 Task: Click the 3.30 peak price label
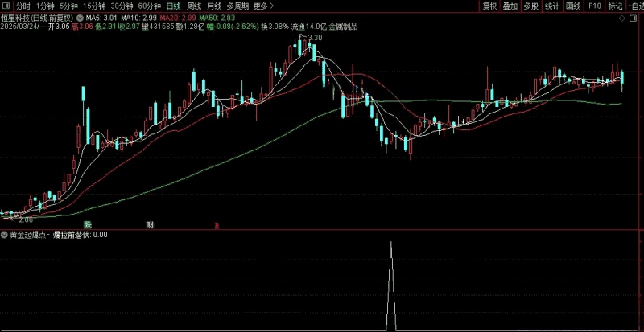[x=314, y=38]
